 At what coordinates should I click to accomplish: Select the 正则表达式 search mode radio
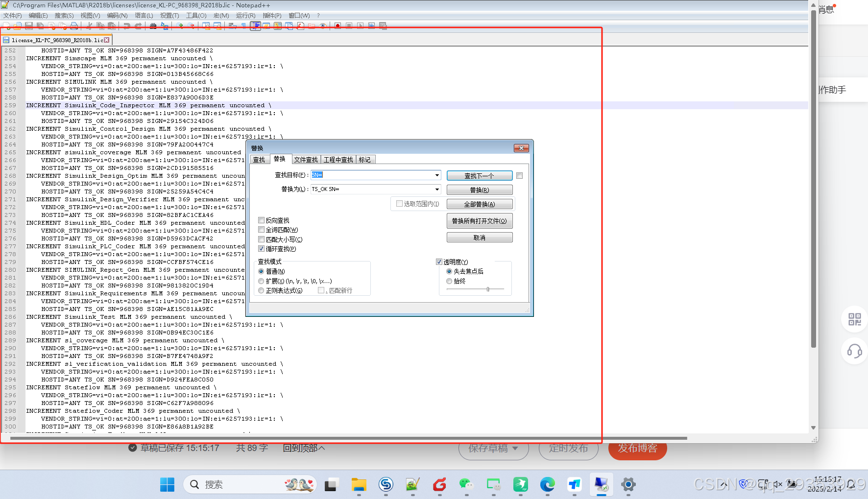point(261,290)
